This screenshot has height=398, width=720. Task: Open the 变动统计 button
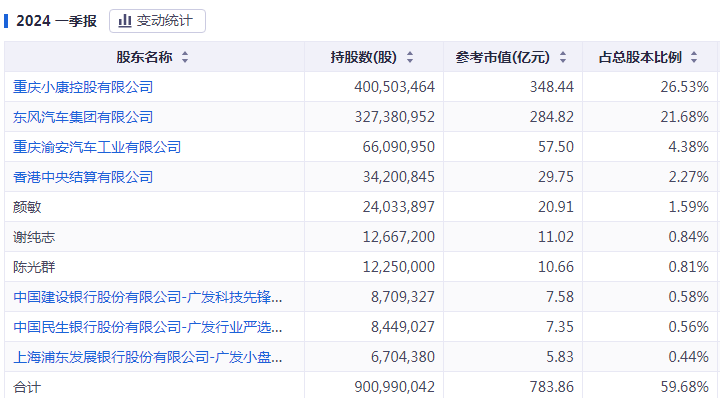pyautogui.click(x=157, y=21)
